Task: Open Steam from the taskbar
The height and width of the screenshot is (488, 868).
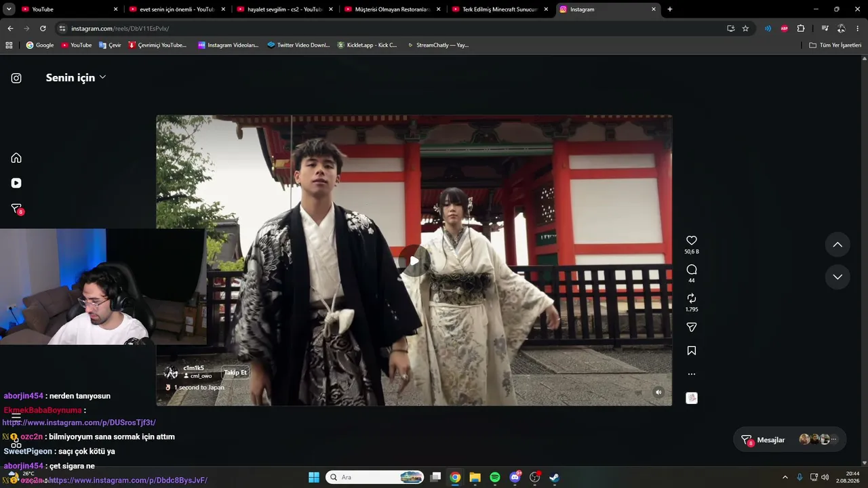Action: pos(554,477)
